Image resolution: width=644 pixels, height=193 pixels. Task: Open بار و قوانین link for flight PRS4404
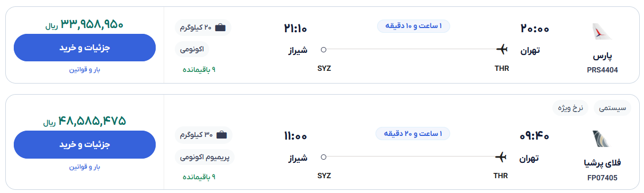(85, 70)
